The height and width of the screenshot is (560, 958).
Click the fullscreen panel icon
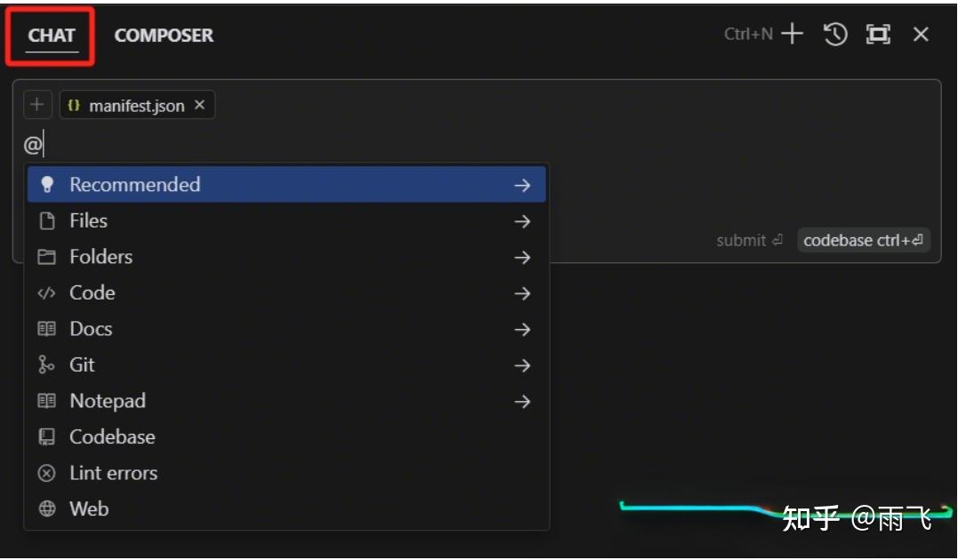(x=878, y=35)
